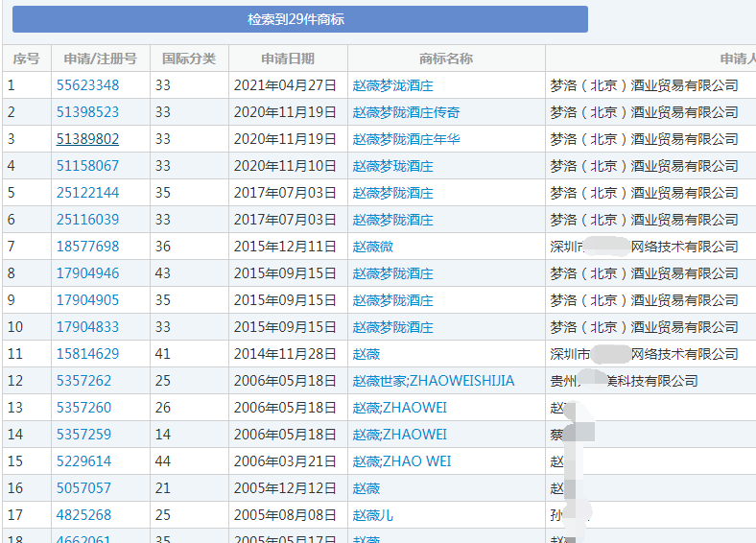Click the 商标名称 column header
756x543 pixels.
tap(446, 59)
